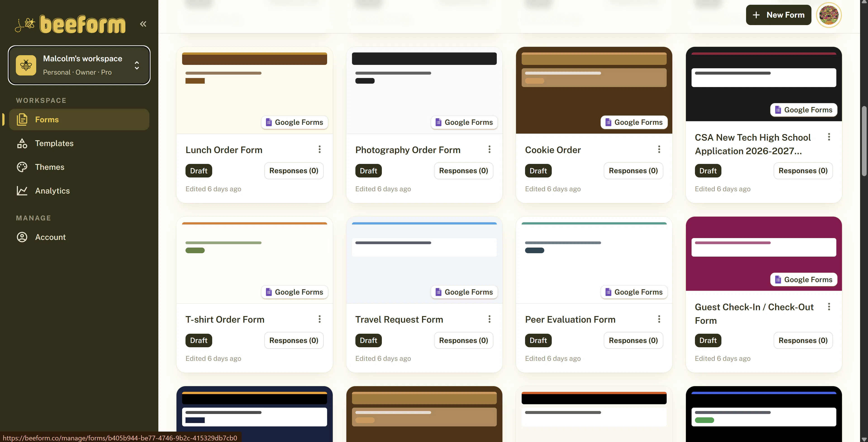The image size is (868, 442).
Task: Click the beeform logo
Action: 70,24
